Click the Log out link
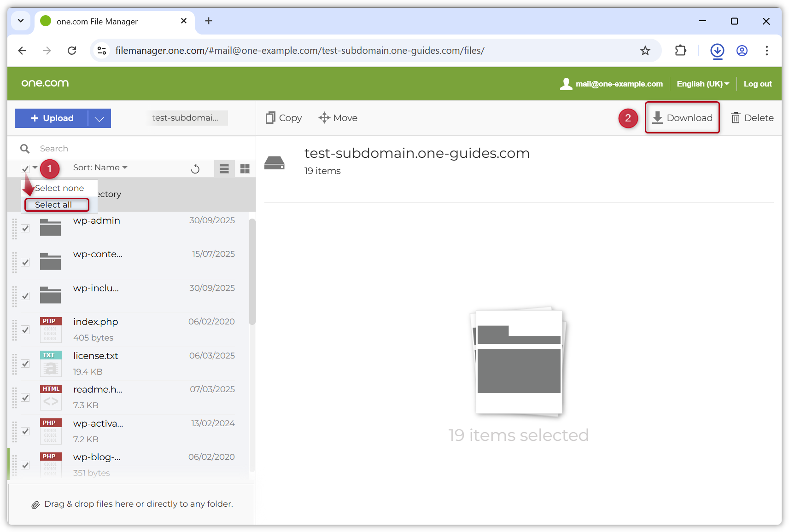 tap(758, 84)
